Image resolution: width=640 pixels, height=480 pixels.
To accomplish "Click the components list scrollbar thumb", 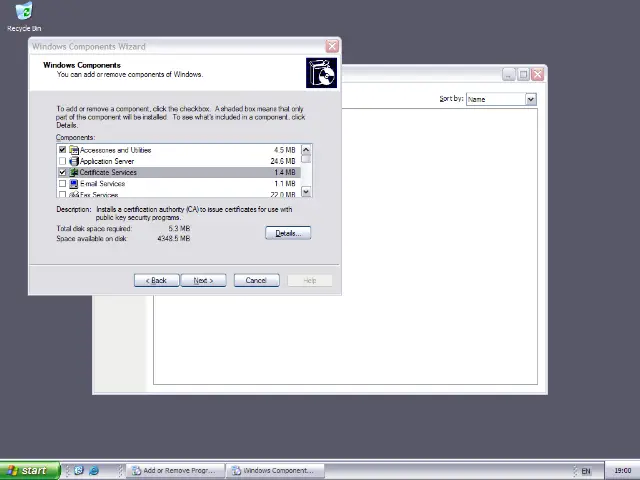I will 306,159.
